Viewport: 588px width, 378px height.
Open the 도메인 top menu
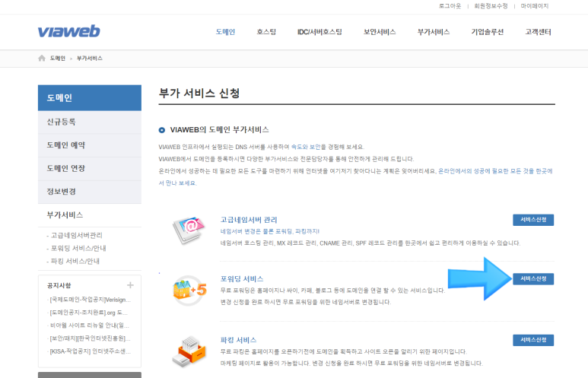(x=225, y=32)
